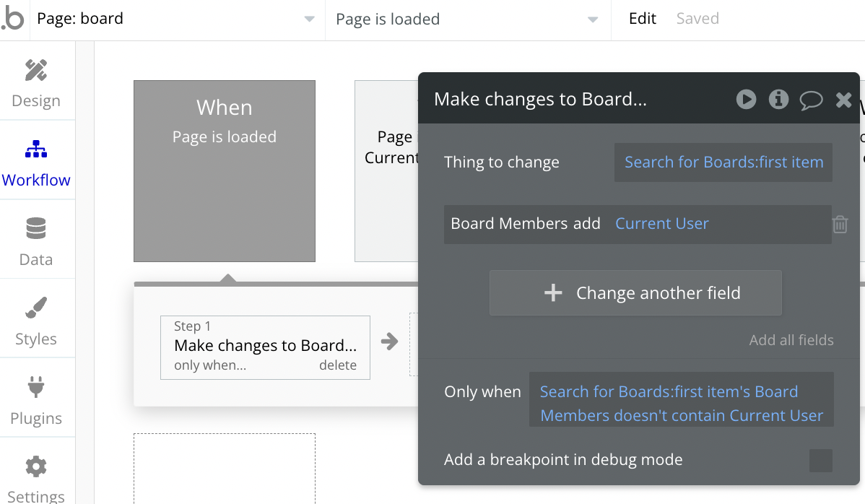865x504 pixels.
Task: Click the Change another field button
Action: pyautogui.click(x=635, y=293)
